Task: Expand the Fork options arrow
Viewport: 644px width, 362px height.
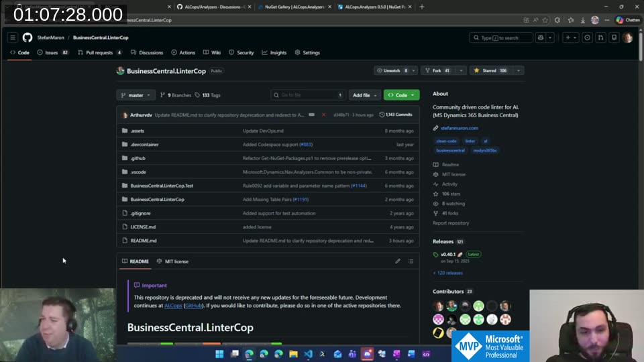Action: click(x=461, y=70)
